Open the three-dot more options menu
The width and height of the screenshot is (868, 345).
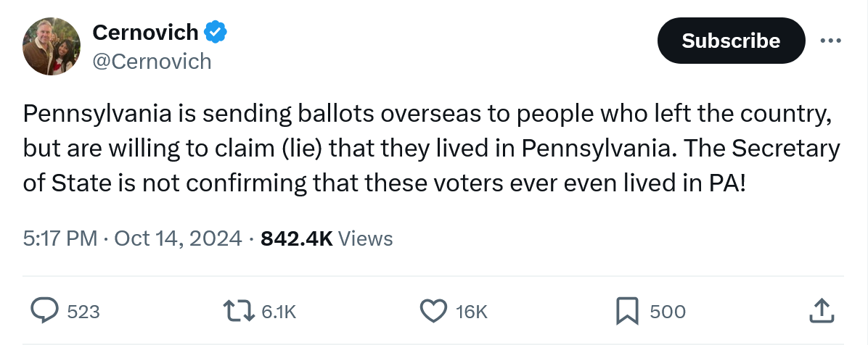click(830, 41)
